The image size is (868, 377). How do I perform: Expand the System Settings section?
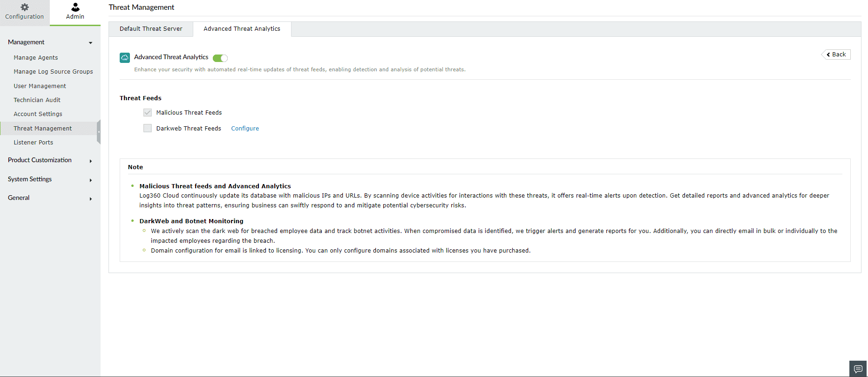(x=90, y=180)
